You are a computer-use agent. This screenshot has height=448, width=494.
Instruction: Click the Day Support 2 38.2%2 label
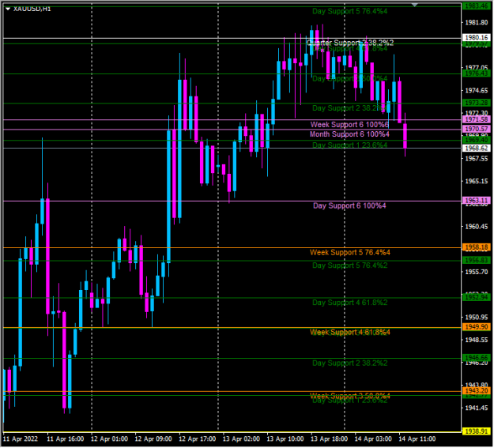(x=349, y=363)
